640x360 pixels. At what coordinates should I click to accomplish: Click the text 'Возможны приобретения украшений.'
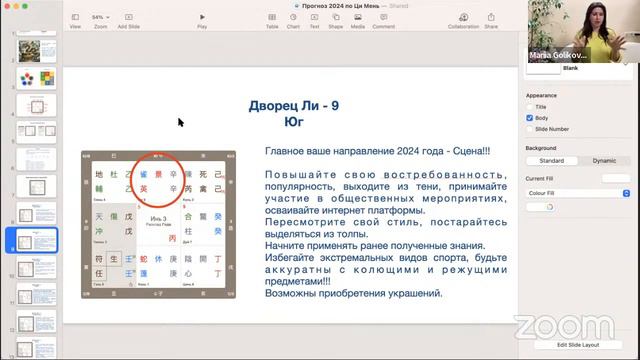point(353,293)
